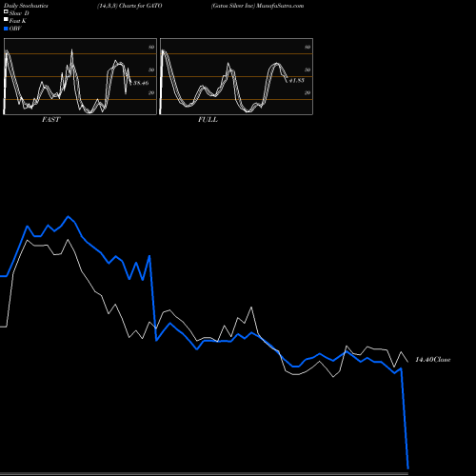Click the 'MunafaSutra.com' title text
Screen dimensions: 476x476
pyautogui.click(x=280, y=6)
